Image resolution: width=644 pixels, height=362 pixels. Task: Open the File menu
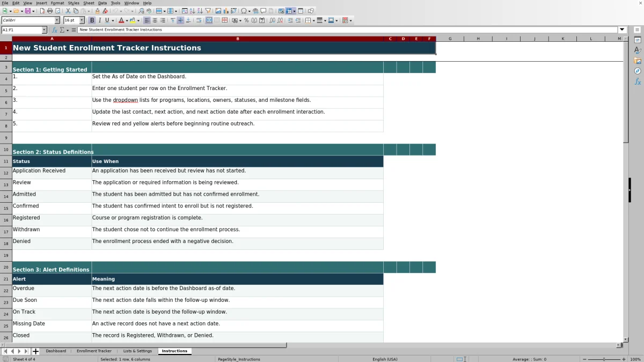pos(5,3)
